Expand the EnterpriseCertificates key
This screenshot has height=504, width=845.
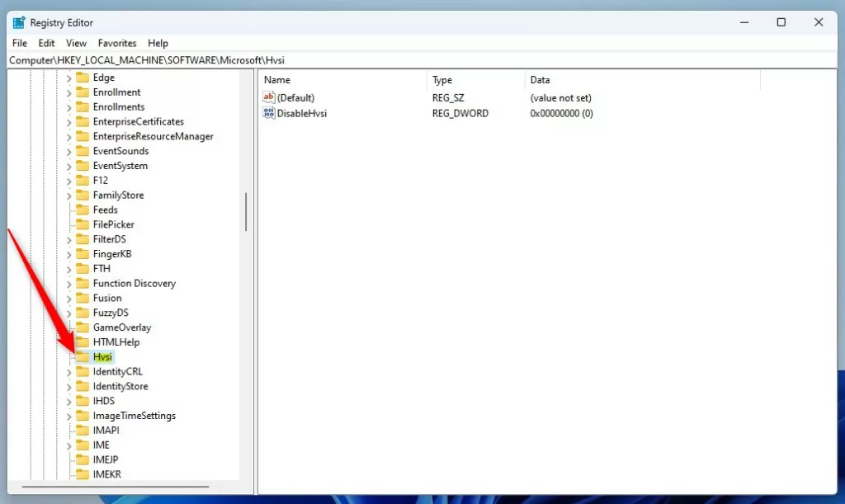click(x=68, y=122)
